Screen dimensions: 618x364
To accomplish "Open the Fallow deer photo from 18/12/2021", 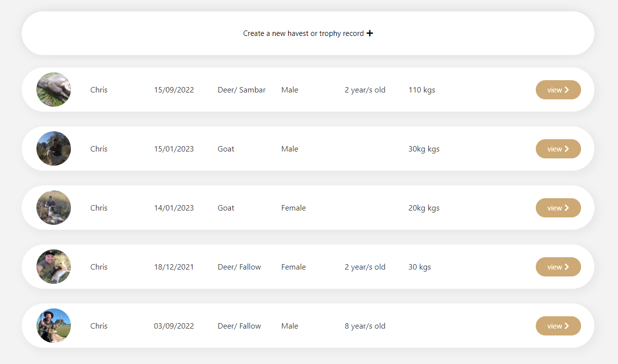I will point(53,267).
